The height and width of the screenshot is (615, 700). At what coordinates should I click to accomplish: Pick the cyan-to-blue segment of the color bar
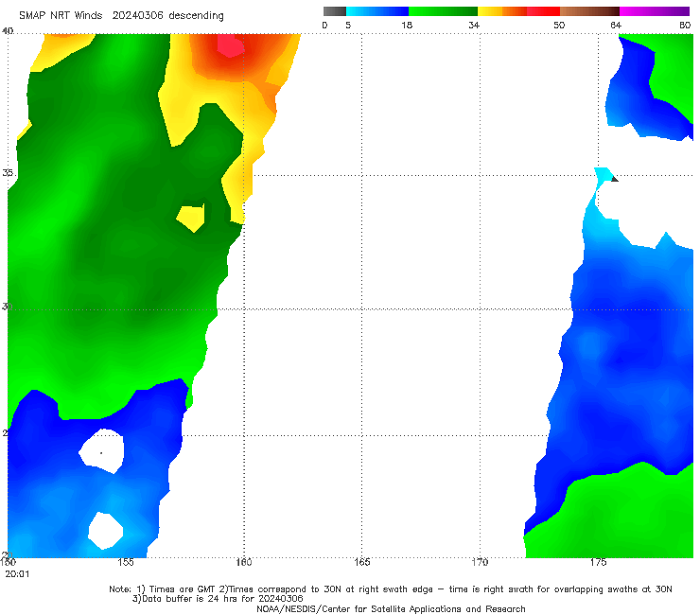(x=377, y=11)
